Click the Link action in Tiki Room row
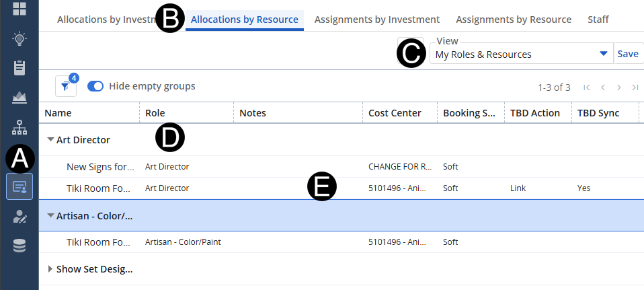 518,188
